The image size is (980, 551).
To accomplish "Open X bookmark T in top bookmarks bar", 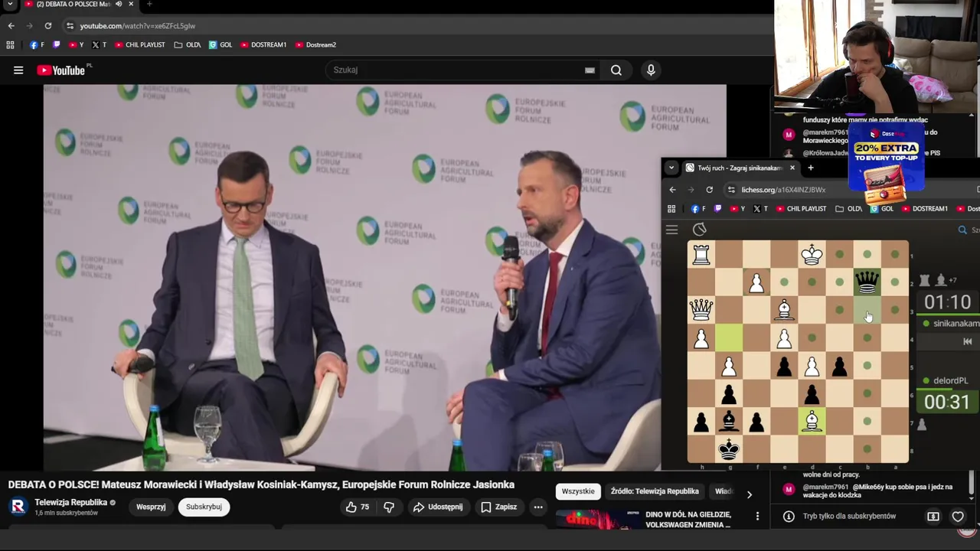I will [99, 45].
